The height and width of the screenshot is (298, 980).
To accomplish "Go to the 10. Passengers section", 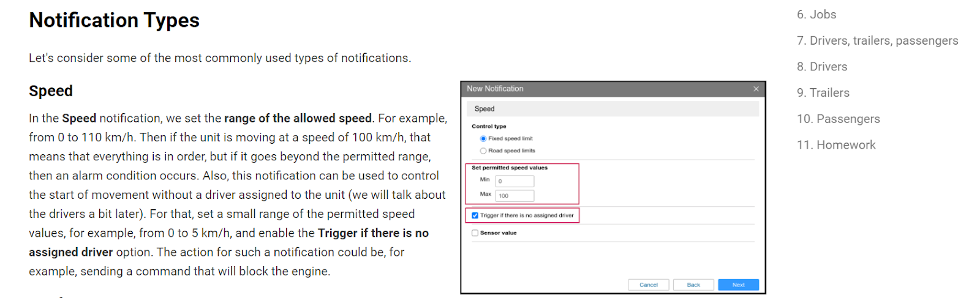I will click(x=838, y=119).
